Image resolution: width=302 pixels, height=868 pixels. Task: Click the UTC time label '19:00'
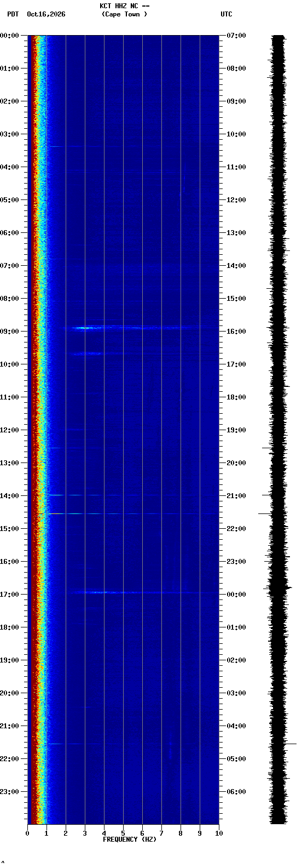[x=236, y=430]
